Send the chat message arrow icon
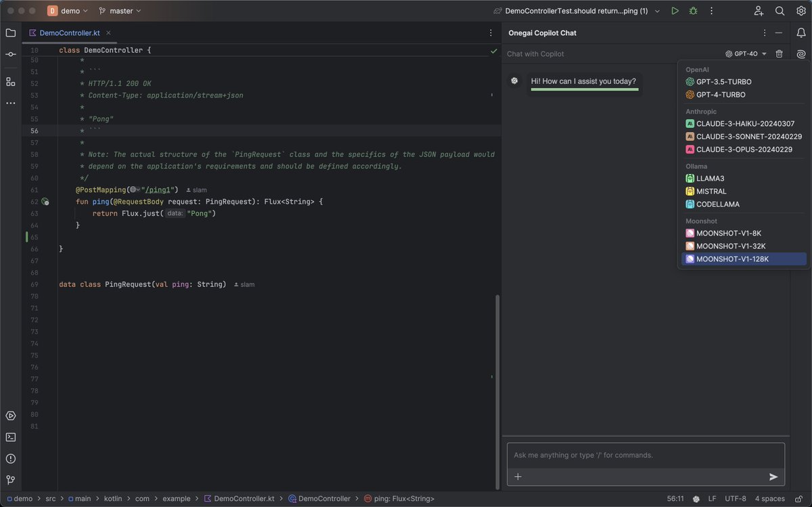 [x=773, y=477]
